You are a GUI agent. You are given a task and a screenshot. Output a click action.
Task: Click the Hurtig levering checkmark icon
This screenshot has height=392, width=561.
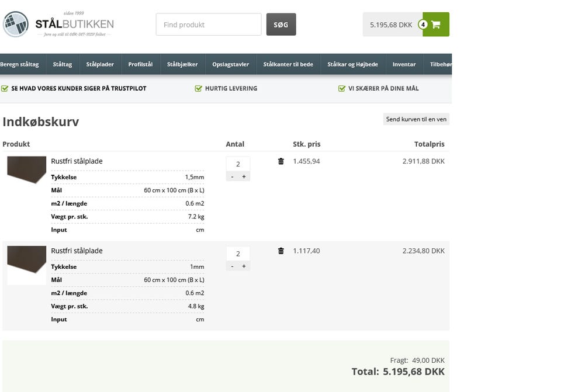[x=199, y=89]
